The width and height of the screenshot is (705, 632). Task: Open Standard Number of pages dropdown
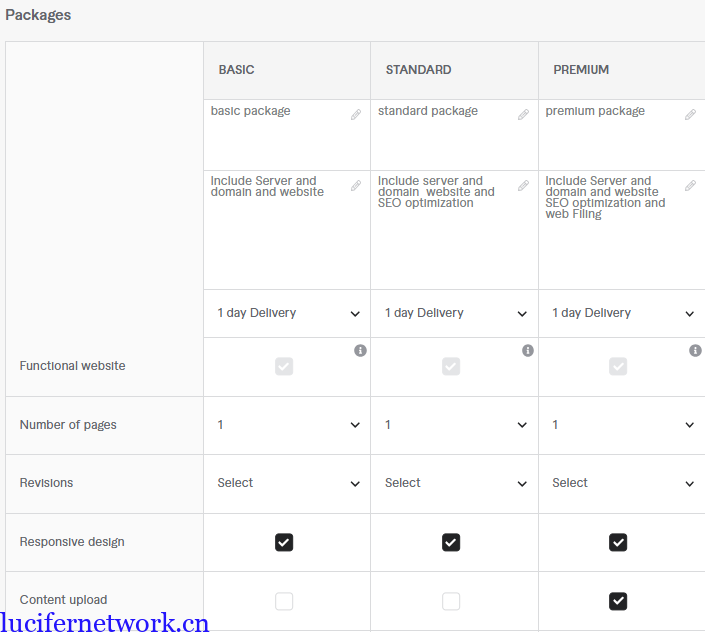tap(454, 425)
